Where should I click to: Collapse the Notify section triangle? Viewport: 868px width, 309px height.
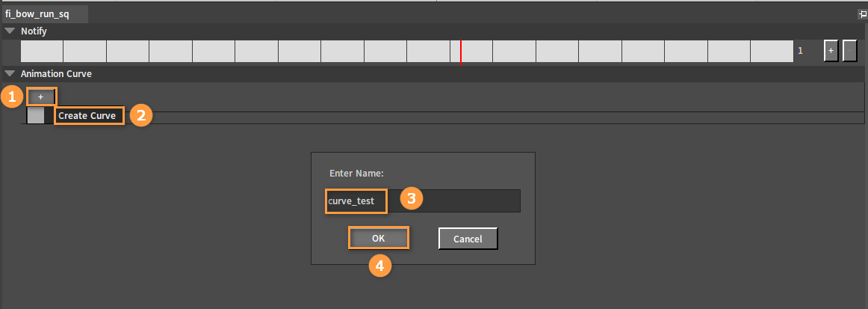[10, 31]
